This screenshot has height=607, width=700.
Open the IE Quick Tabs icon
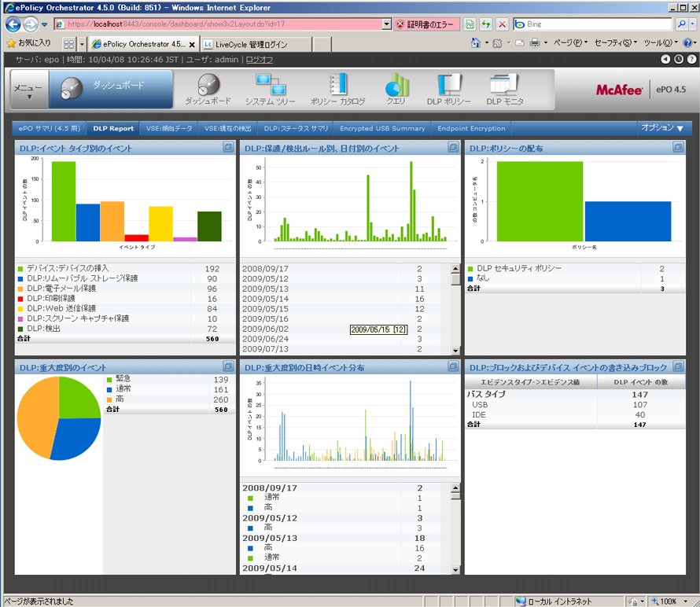(x=68, y=44)
